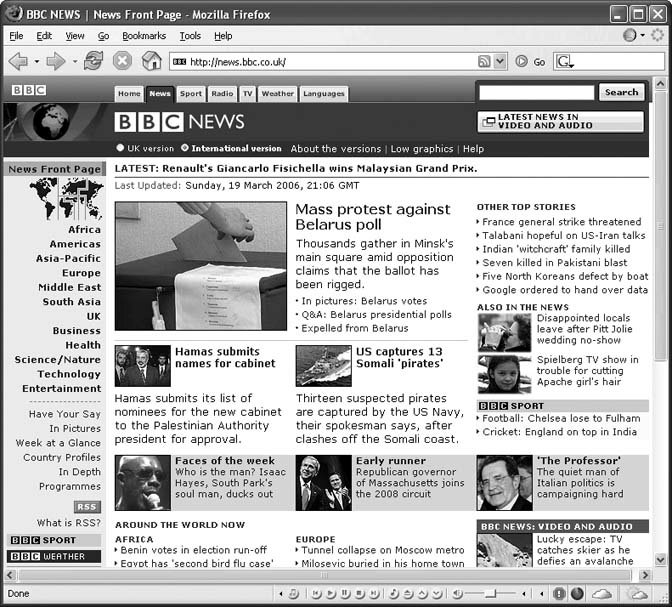672x607 pixels.
Task: Click the stop playback button in status bar
Action: pyautogui.click(x=360, y=594)
